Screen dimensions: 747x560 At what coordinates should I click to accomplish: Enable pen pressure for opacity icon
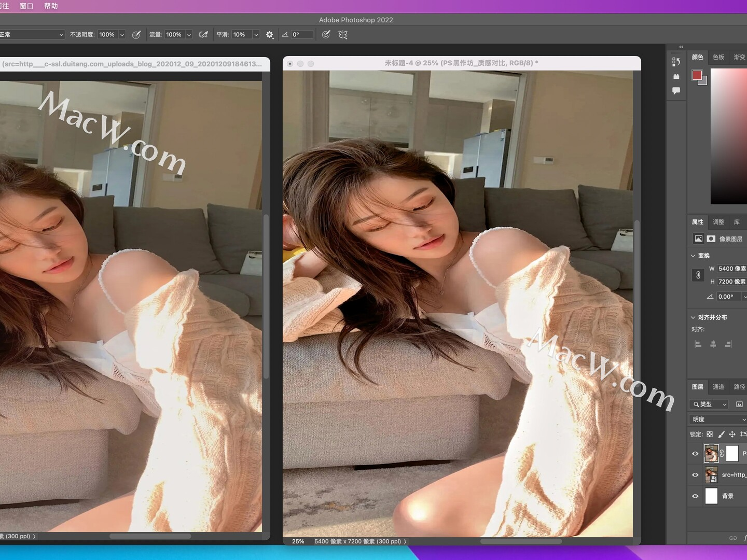point(136,35)
